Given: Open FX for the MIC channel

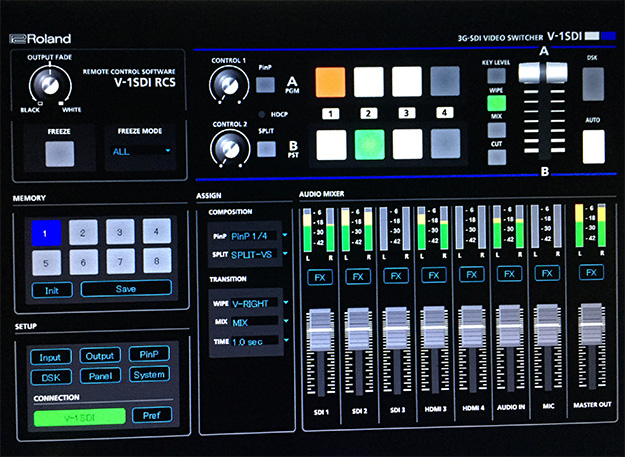Looking at the screenshot, I should [547, 273].
